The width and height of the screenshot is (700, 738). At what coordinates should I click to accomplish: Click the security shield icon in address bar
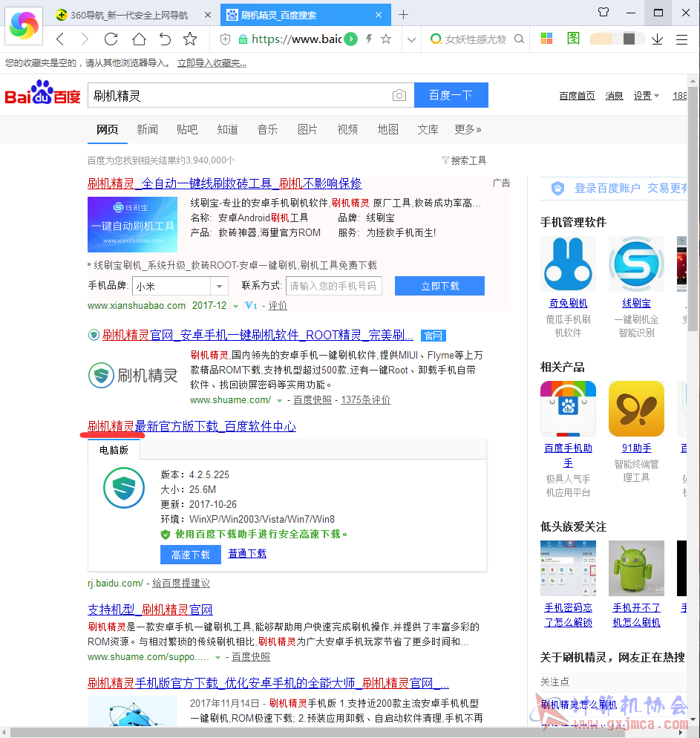pos(226,39)
